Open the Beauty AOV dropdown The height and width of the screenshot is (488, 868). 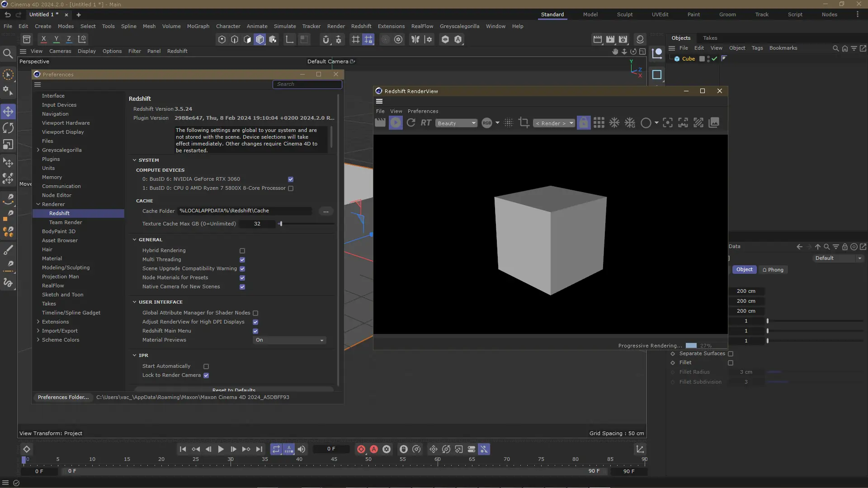point(456,123)
